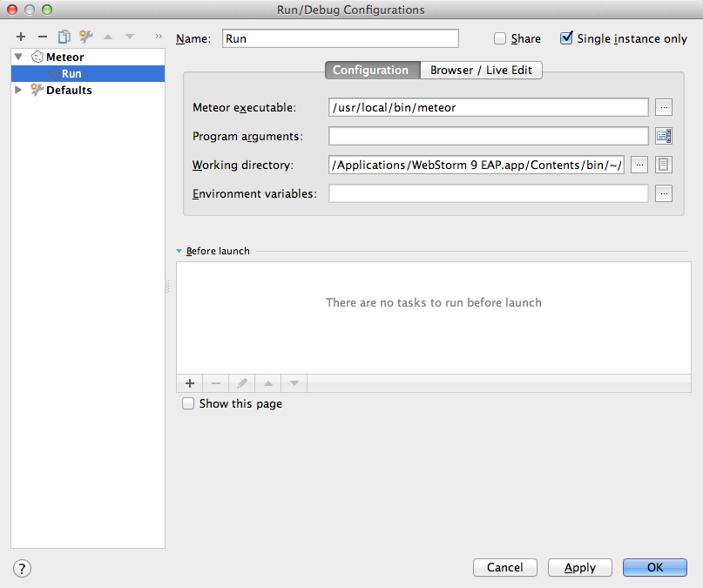Open working directory history list

(663, 165)
